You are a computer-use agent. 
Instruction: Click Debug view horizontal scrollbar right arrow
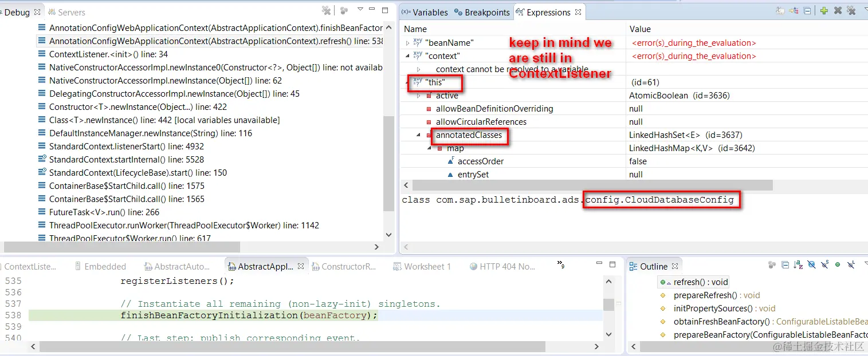[x=376, y=247]
